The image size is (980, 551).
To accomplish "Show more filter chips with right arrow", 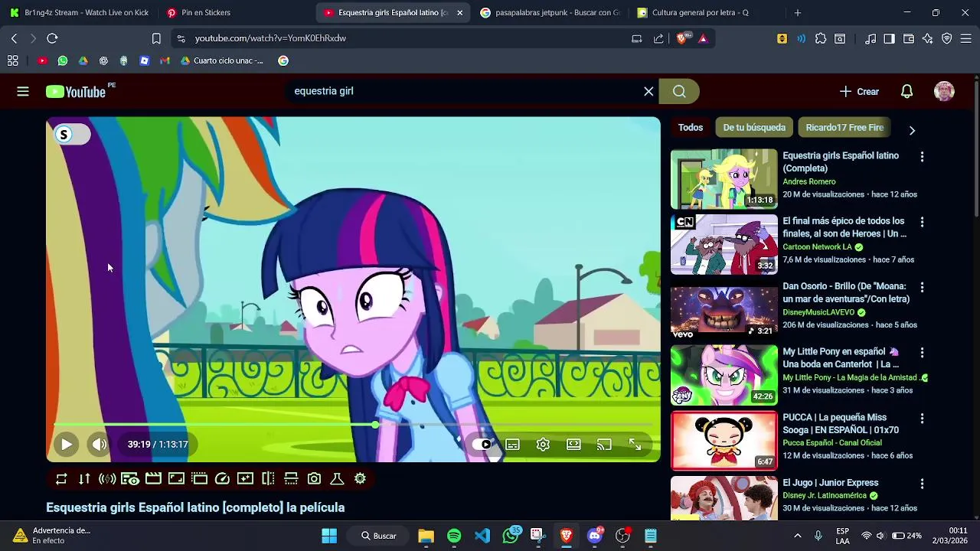I will coord(912,130).
